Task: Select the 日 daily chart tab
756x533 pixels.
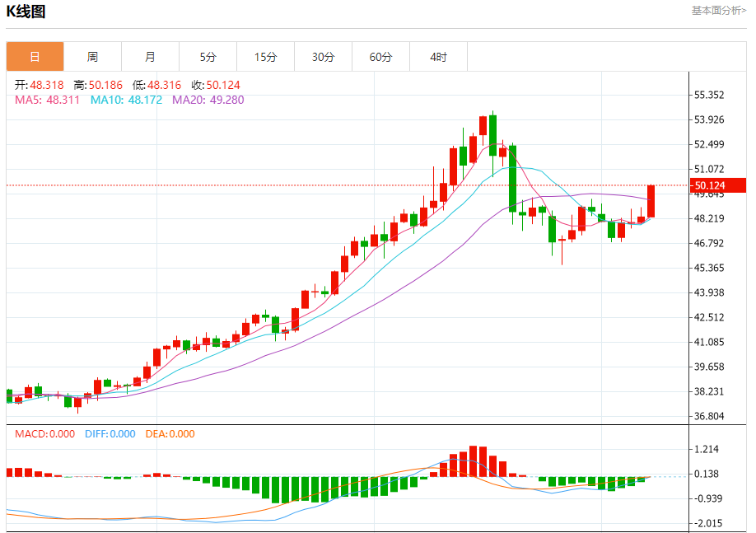Action: [x=35, y=57]
